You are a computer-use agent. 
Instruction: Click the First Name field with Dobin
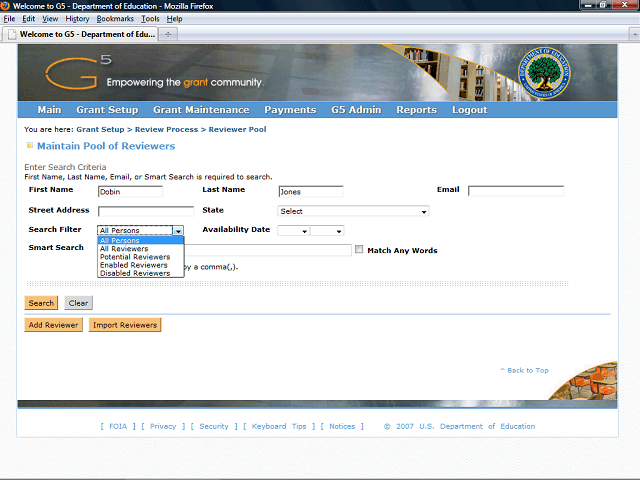click(130, 191)
